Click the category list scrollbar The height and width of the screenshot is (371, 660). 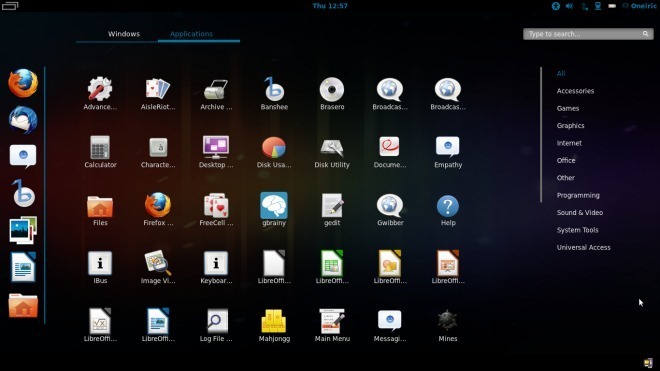541,134
